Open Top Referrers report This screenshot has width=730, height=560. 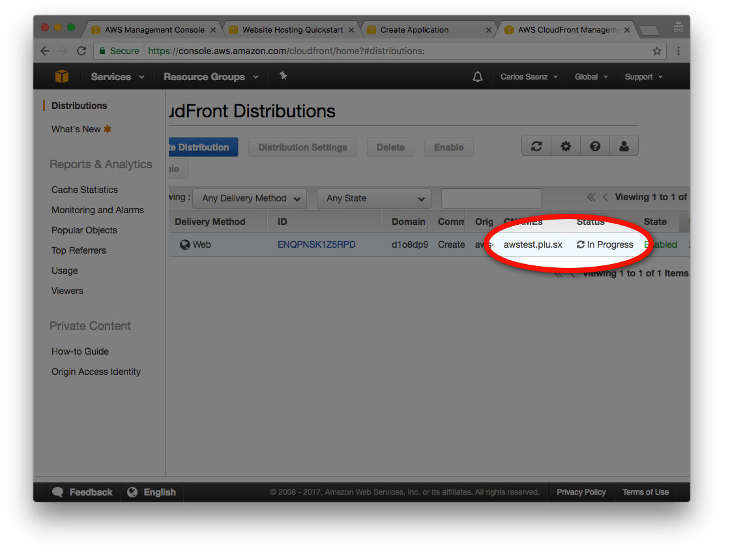coord(79,250)
